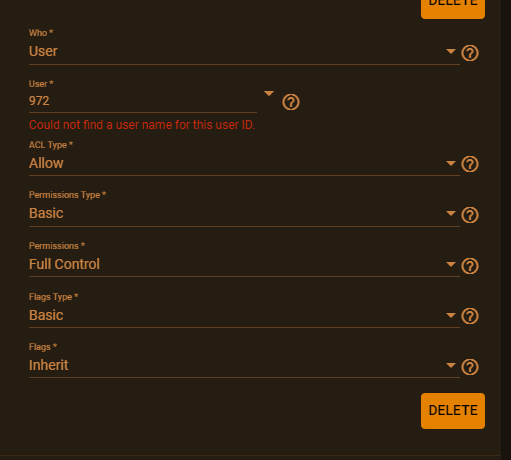
Task: Select the Inherit flags value
Action: 49,365
